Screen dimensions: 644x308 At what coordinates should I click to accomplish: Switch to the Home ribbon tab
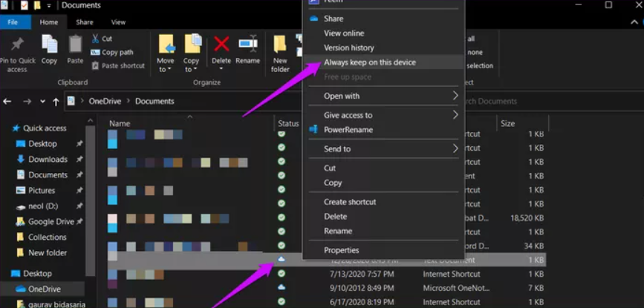49,22
